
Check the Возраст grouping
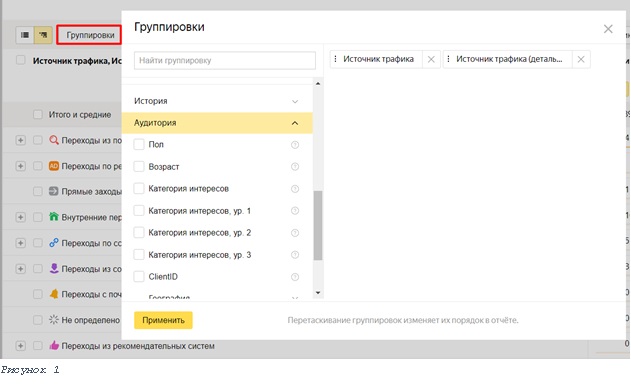pos(139,167)
